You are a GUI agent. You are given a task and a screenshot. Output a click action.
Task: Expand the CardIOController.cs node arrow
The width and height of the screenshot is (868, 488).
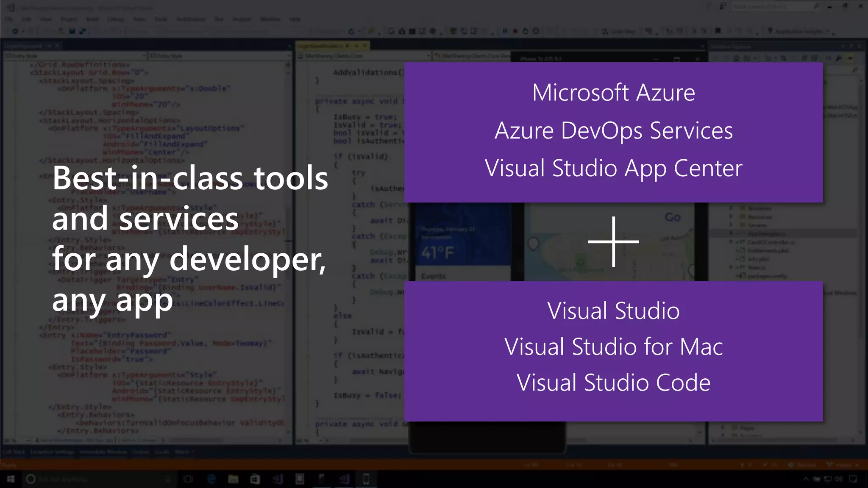(731, 242)
